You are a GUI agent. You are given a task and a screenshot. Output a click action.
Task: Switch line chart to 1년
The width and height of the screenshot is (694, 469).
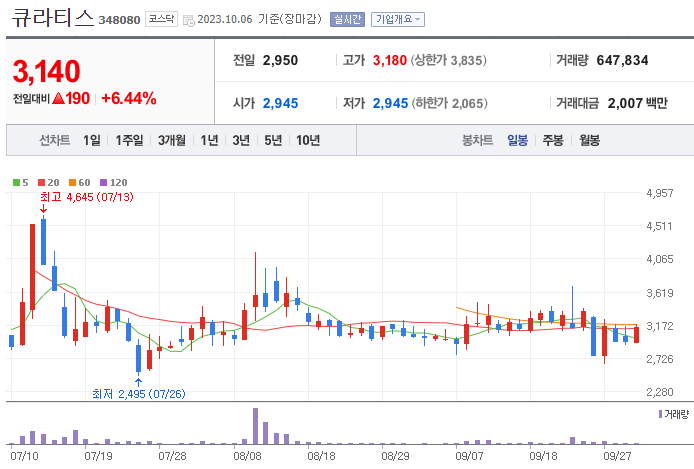[209, 141]
